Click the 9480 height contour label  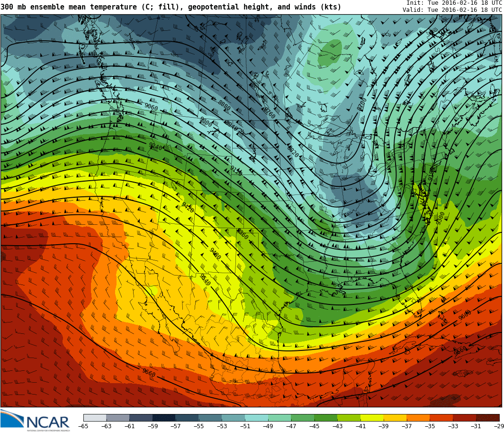pos(215,254)
